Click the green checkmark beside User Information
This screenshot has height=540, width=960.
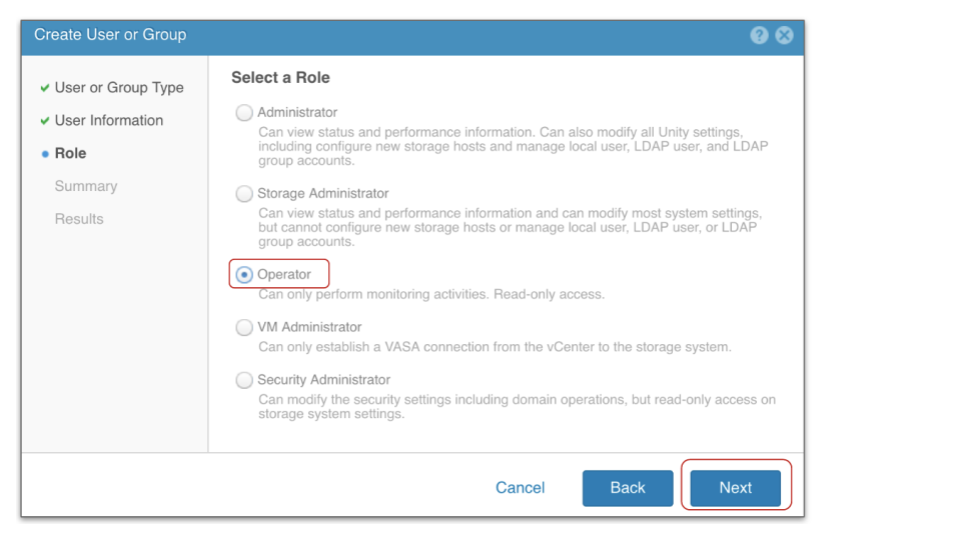point(45,121)
